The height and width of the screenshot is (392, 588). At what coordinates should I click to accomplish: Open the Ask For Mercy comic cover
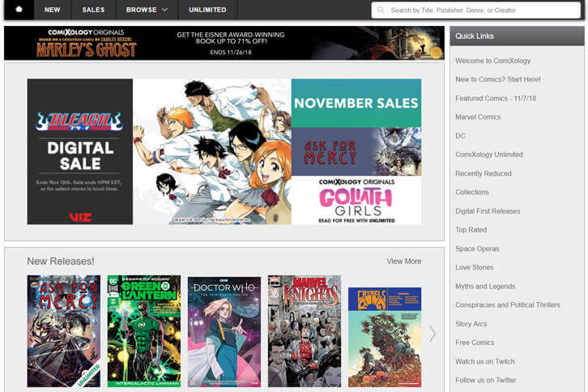64,331
